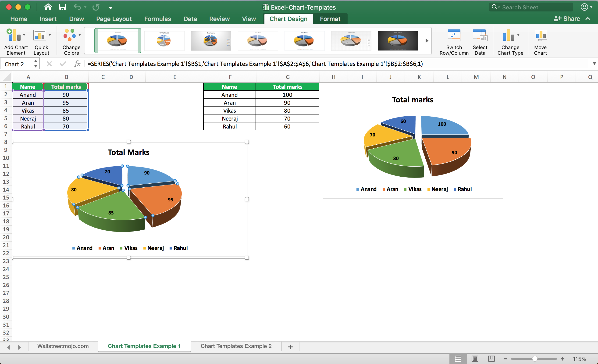This screenshot has height=364, width=598.
Task: Click the Home icon in title bar
Action: [48, 7]
